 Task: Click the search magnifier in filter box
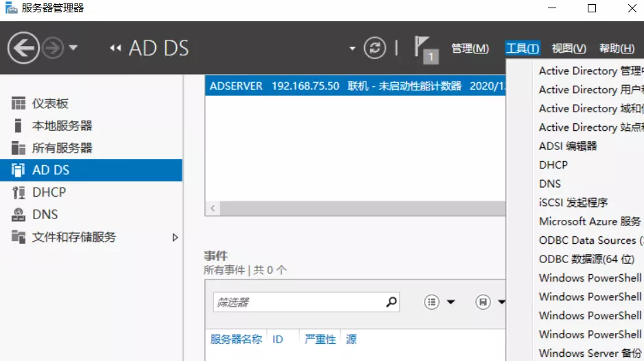tap(392, 301)
